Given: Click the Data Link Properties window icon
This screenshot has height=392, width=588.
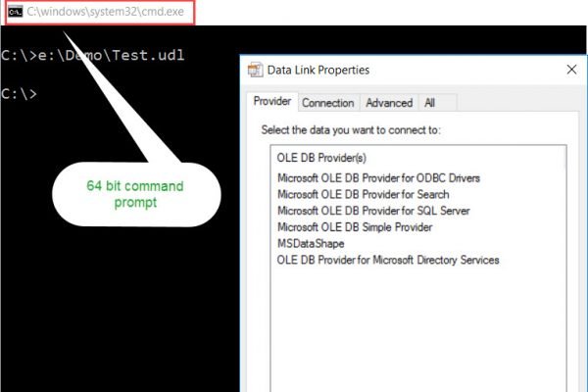Looking at the screenshot, I should click(x=255, y=71).
